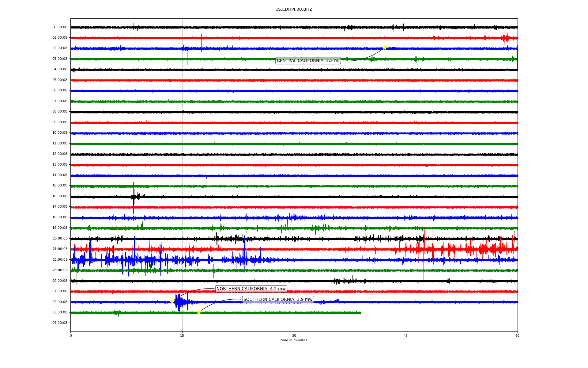Click the NORTHERN CALIFORNIA, 4.2 mw label

click(251, 289)
